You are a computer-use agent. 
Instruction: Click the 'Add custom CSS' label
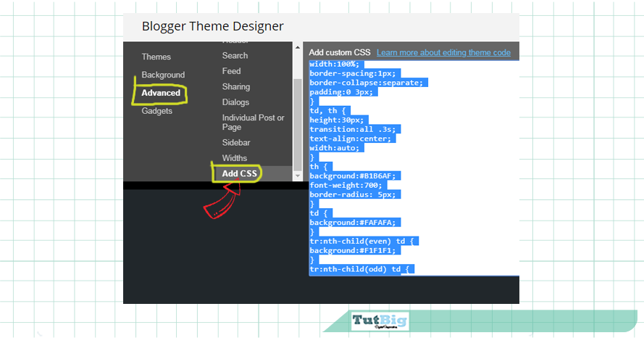point(340,53)
